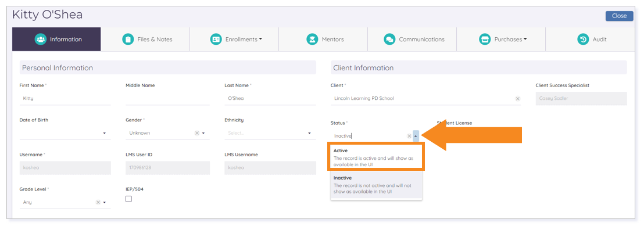Open the Enrollments tab menu
This screenshot has height=226, width=644.
[234, 40]
